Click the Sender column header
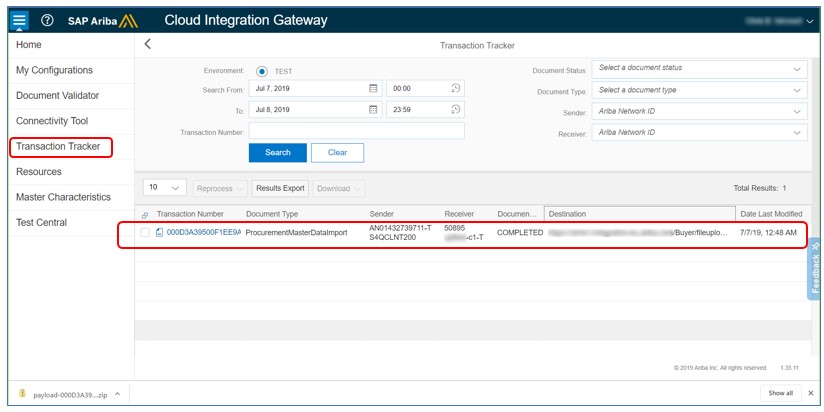Image resolution: width=824 pixels, height=412 pixels. coord(382,214)
